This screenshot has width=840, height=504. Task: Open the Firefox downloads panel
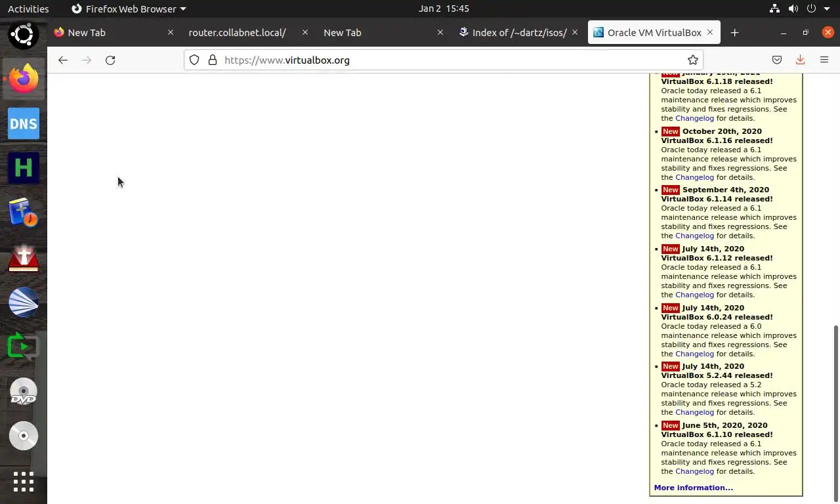click(x=800, y=60)
